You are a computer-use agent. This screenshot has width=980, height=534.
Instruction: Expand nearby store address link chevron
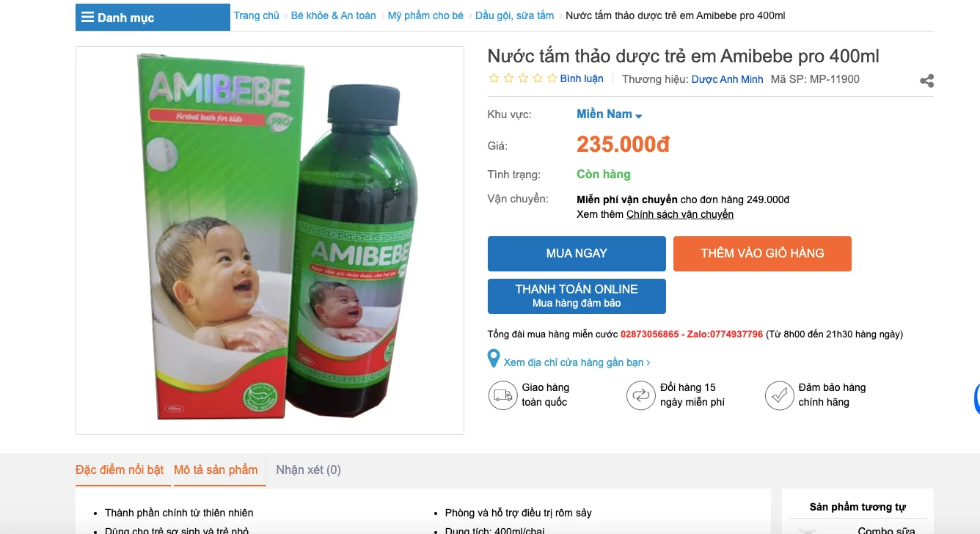pos(648,362)
